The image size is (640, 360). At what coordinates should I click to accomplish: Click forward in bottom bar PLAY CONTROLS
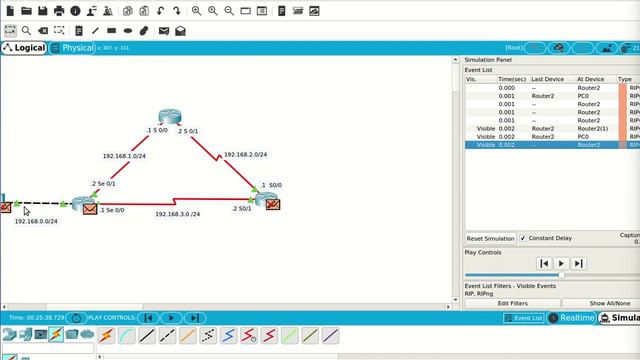(x=195, y=318)
